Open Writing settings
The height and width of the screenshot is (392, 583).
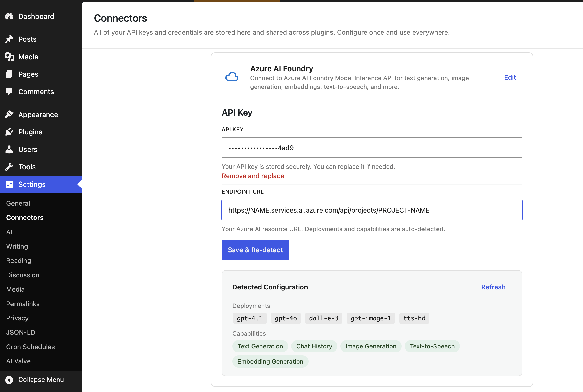[17, 246]
